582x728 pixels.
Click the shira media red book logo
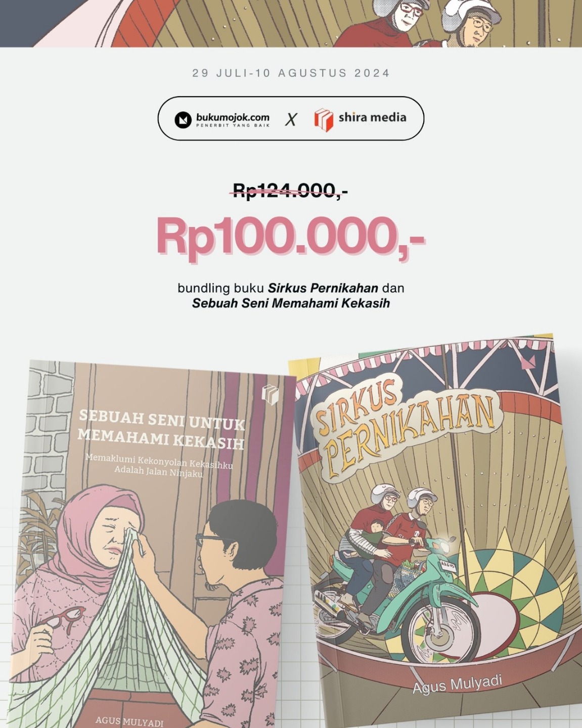324,120
